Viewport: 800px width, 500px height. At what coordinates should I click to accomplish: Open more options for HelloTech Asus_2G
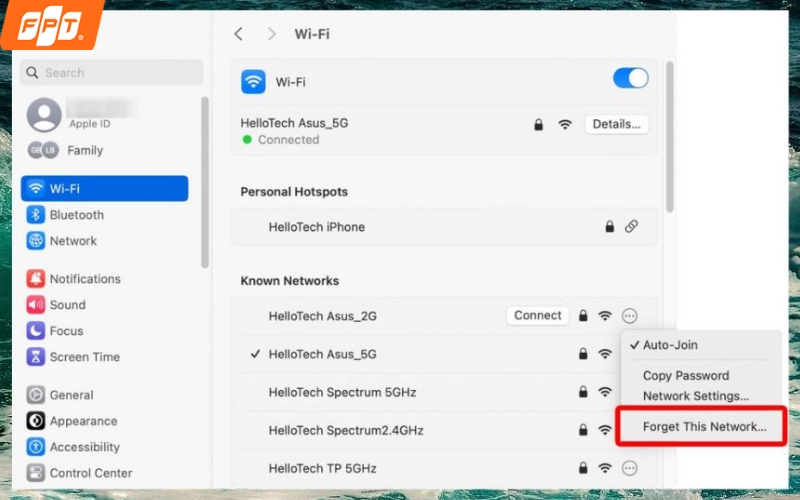630,316
